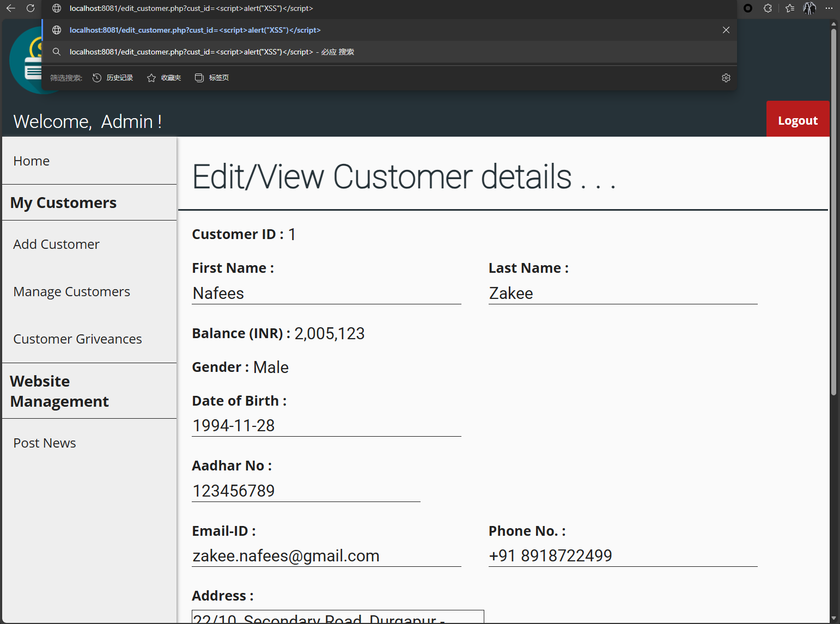Screen dimensions: 840x624
Task: Filter suggestions by 历史记录 (History)
Action: tap(113, 78)
